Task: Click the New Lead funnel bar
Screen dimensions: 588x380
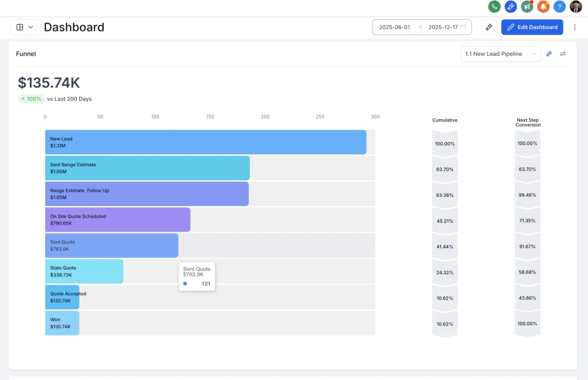Action: click(x=206, y=142)
